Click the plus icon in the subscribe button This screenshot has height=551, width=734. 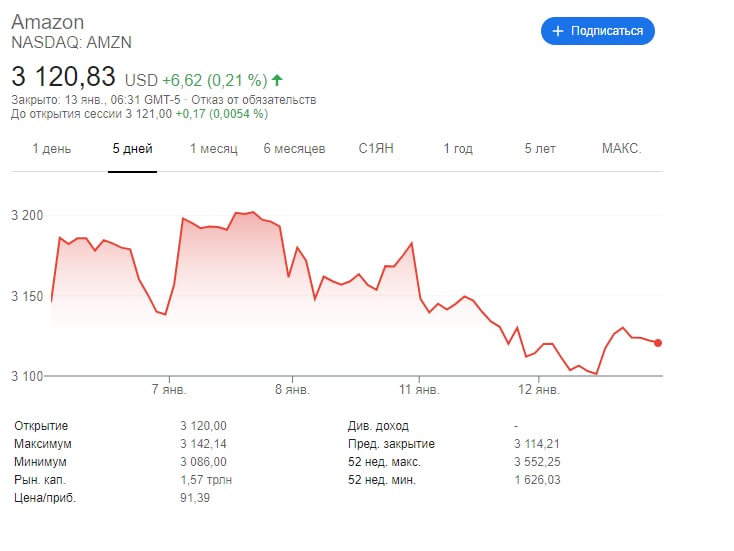coord(558,31)
